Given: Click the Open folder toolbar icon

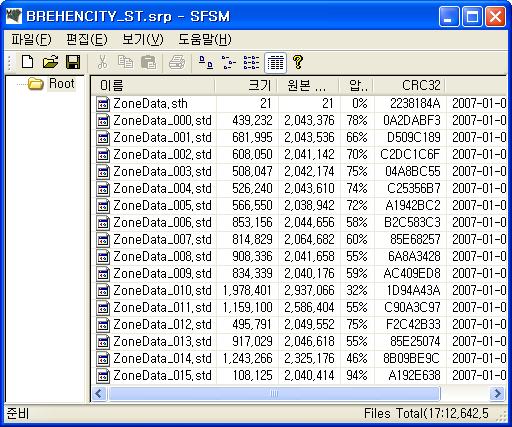Looking at the screenshot, I should click(x=50, y=62).
